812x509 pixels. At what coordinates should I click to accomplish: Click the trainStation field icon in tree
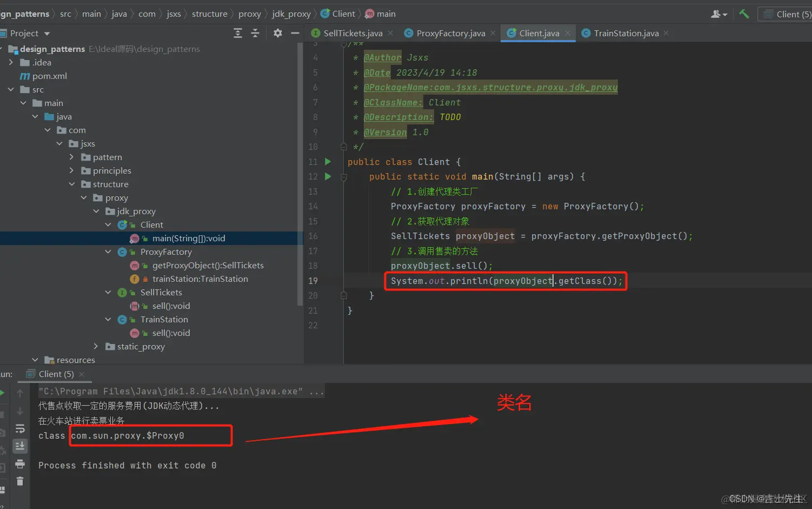(x=135, y=279)
